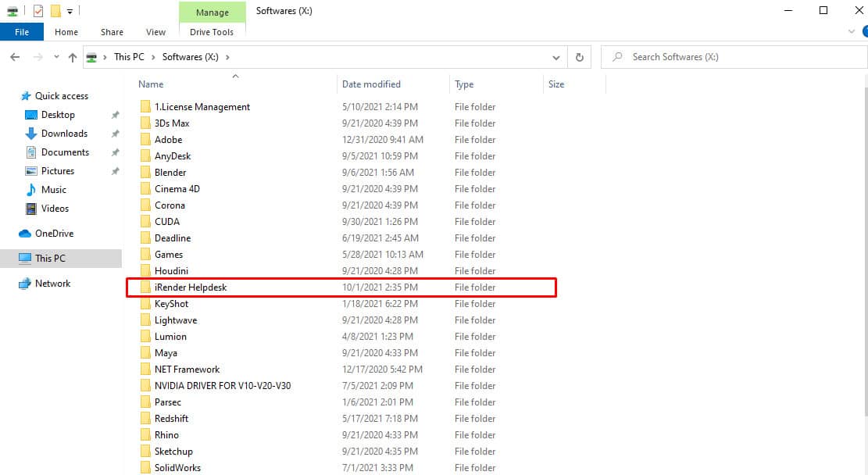Viewport: 868px width, 475px height.
Task: Select the Blender folder icon
Action: (x=145, y=173)
